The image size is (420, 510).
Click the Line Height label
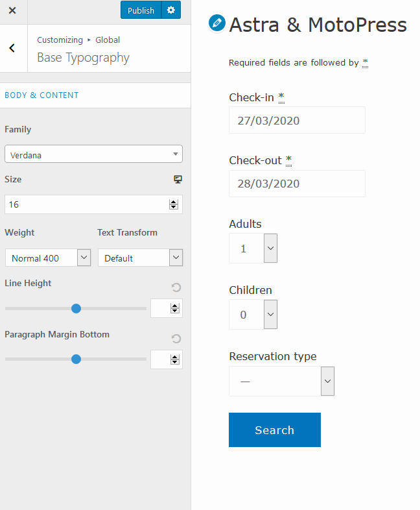tap(28, 283)
